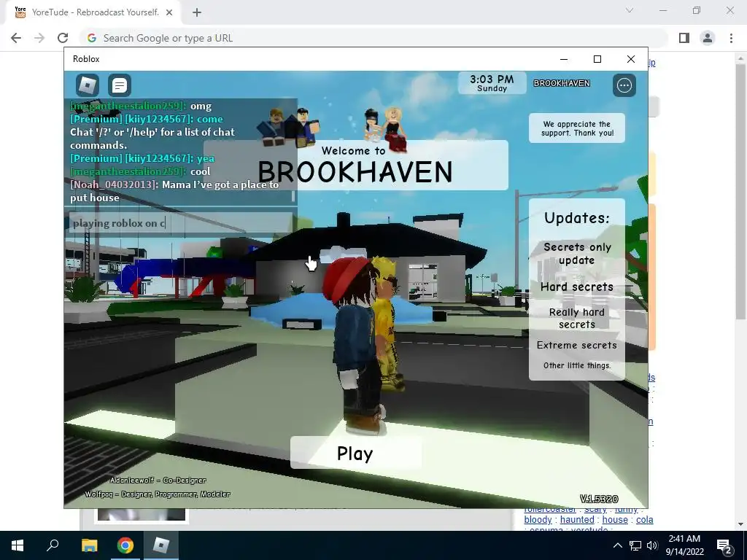The height and width of the screenshot is (560, 747).
Task: Click the 'Aidanleewolf = Co-Designer' credit
Action: pos(158,480)
